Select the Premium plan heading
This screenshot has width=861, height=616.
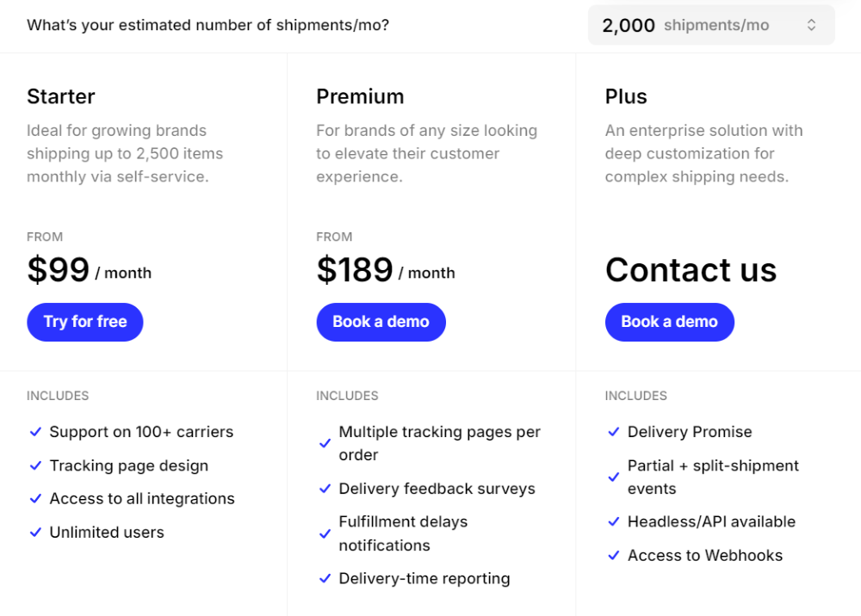(360, 96)
